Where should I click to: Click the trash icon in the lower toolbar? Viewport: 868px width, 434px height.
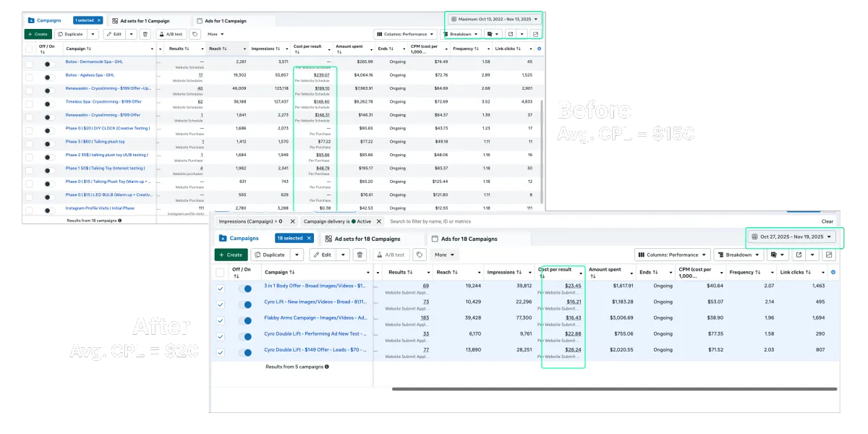click(x=360, y=255)
